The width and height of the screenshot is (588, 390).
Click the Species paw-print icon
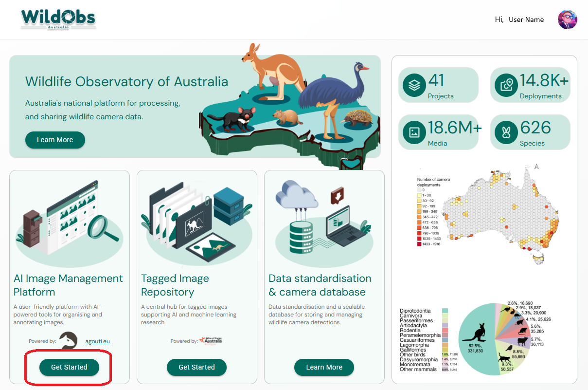[x=506, y=132]
